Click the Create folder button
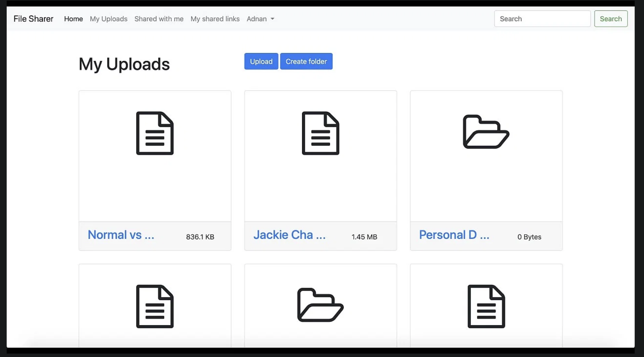 tap(306, 61)
